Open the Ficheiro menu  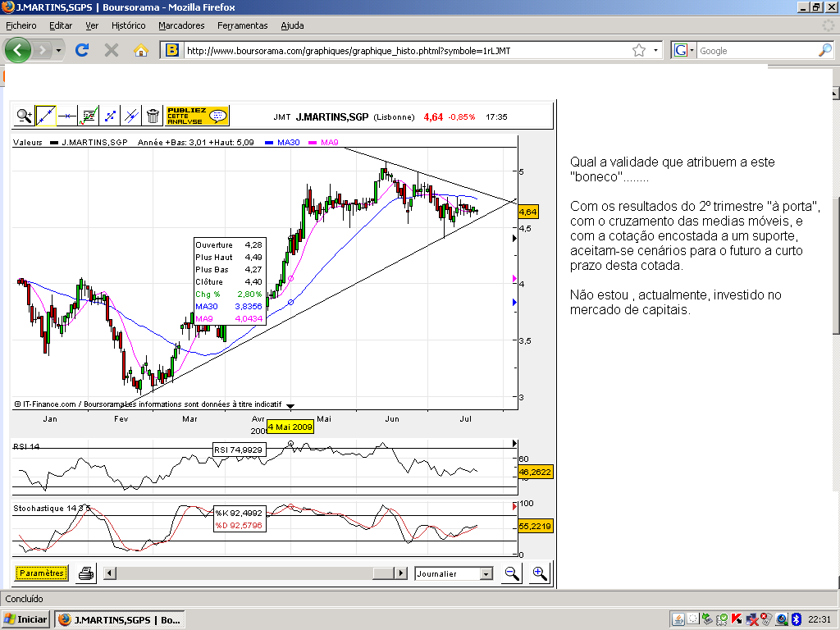[21, 25]
